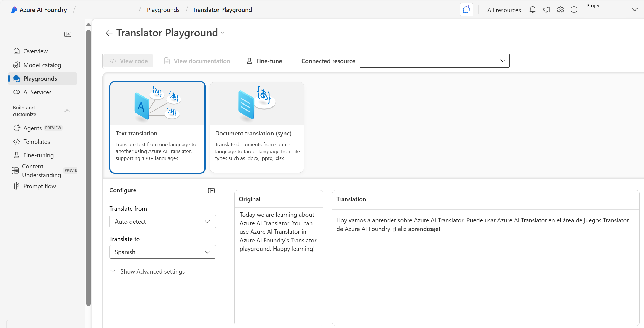Image resolution: width=644 pixels, height=328 pixels.
Task: View announcements via the megaphone icon
Action: [x=546, y=9]
